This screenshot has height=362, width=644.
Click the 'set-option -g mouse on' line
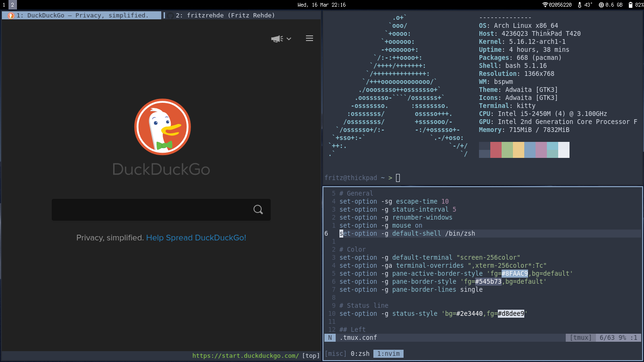pos(381,225)
